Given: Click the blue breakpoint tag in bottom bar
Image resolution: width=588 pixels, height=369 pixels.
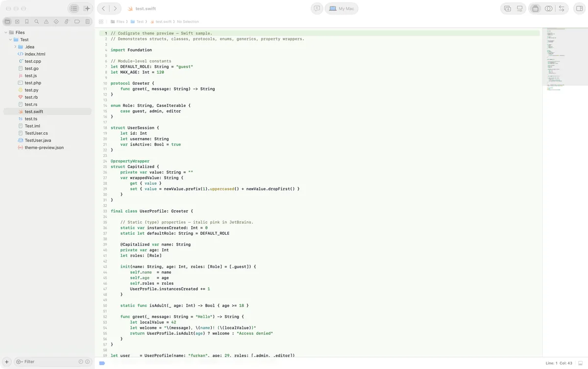Looking at the screenshot, I should click(102, 363).
